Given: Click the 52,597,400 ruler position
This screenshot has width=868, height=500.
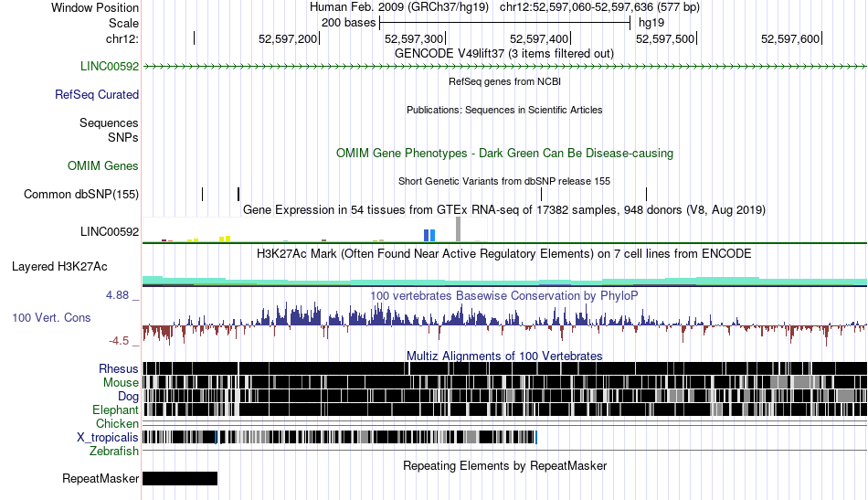Looking at the screenshot, I should coord(539,38).
